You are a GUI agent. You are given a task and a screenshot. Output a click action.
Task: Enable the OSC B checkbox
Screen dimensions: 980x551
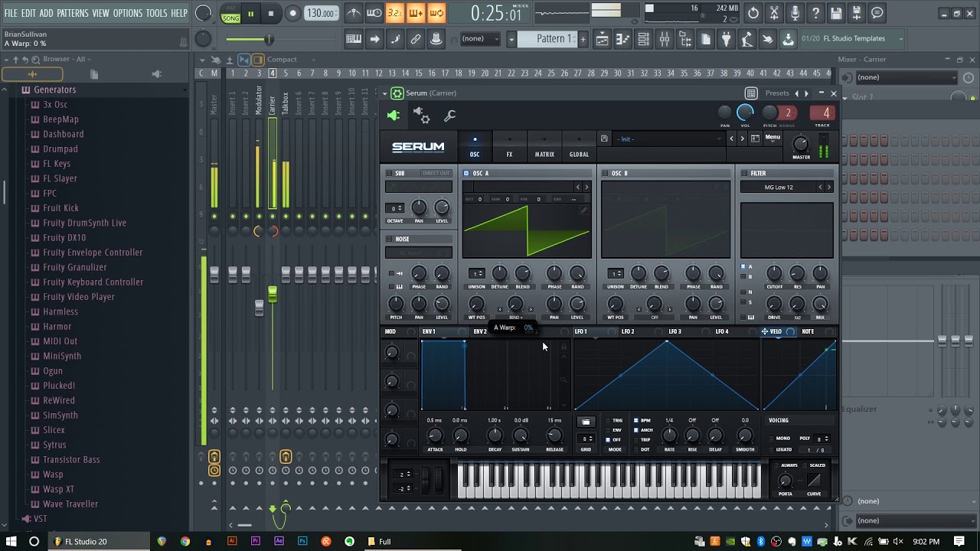coord(605,174)
